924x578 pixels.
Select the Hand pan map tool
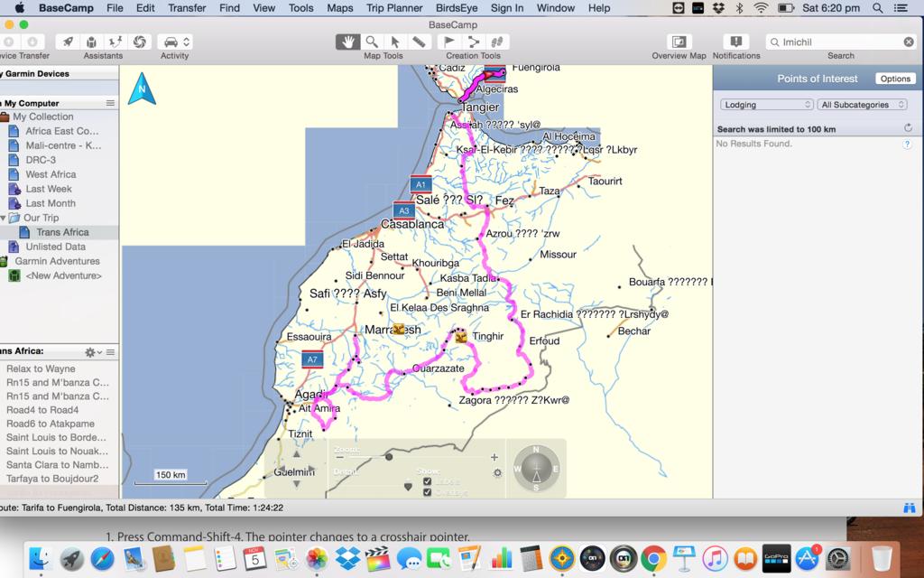pyautogui.click(x=347, y=42)
